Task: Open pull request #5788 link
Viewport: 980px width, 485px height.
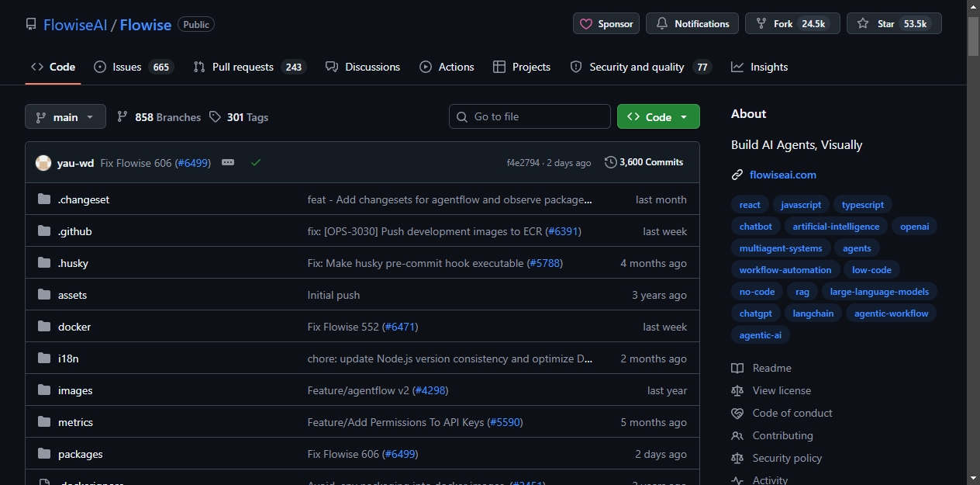Action: click(x=544, y=263)
